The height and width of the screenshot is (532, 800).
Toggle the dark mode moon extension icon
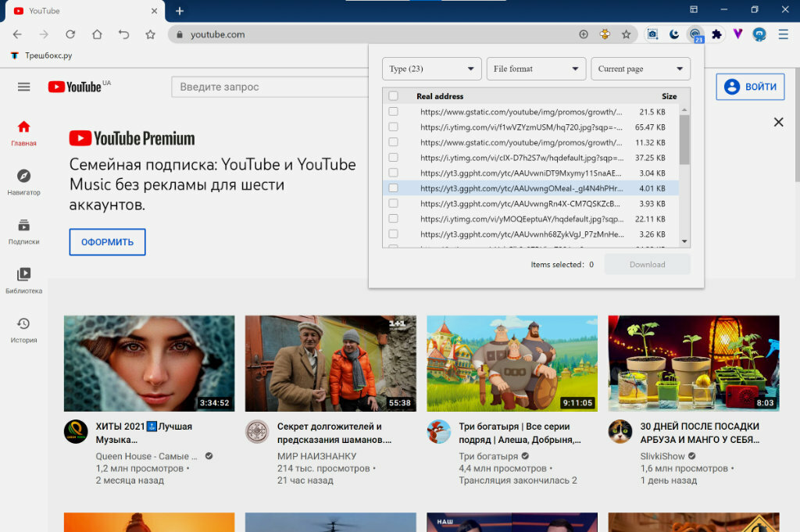tap(674, 34)
